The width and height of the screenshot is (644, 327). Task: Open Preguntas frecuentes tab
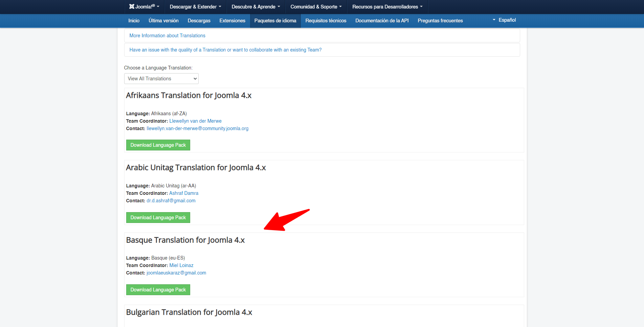440,21
